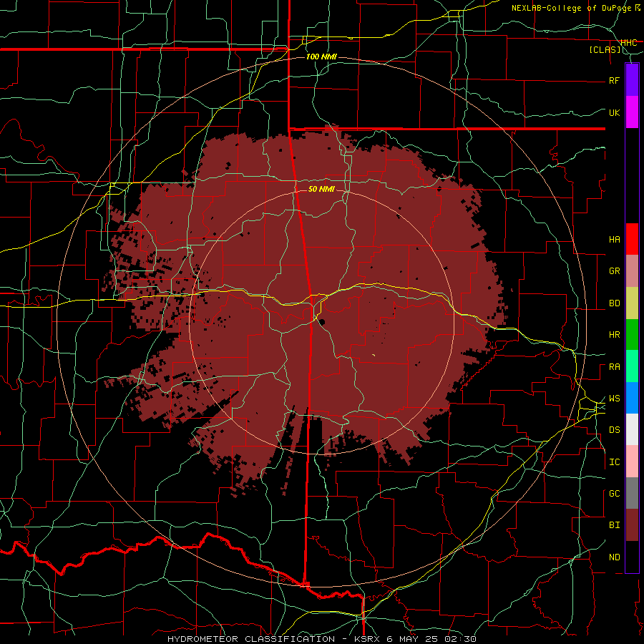Click the 'NEXLAB-College of DuPage' credit text
644x644 pixels.
572,8
